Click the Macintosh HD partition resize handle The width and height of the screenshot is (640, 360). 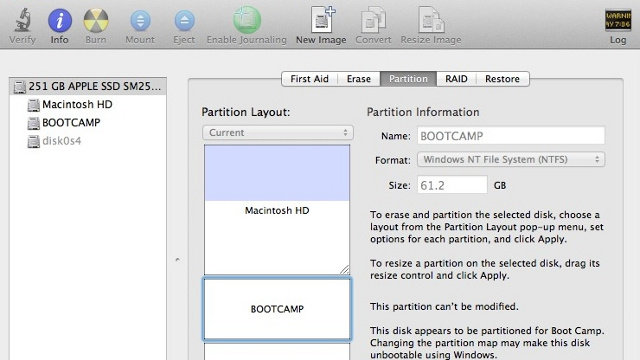[345, 269]
